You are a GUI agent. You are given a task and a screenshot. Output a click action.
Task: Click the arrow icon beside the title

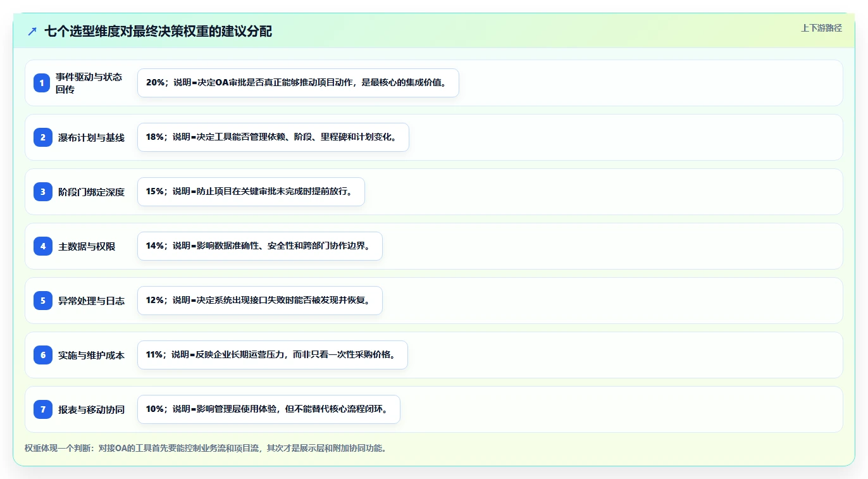pos(32,31)
